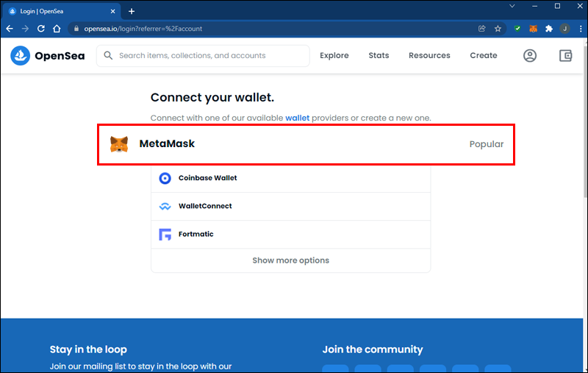This screenshot has height=373, width=588.
Task: Bookmark this page with star icon
Action: click(498, 29)
